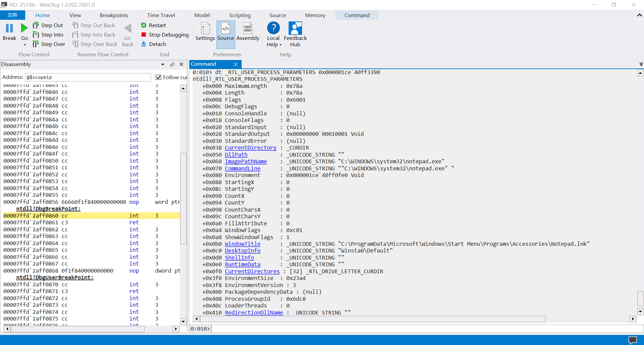
Task: Click the Step Into Back icon
Action: (75, 35)
